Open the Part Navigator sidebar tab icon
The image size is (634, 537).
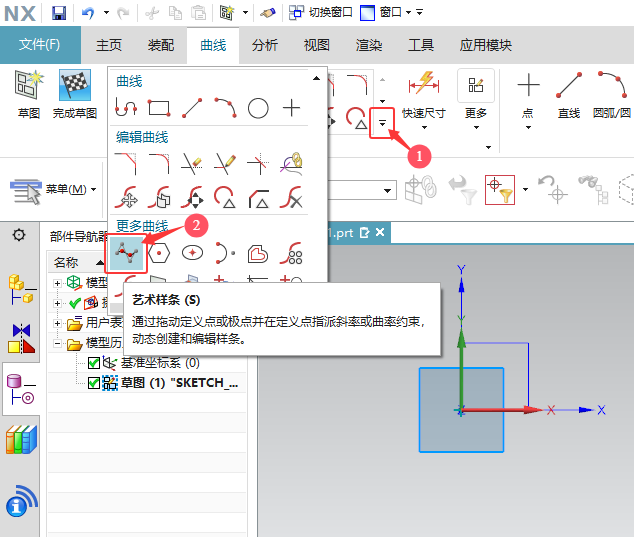21,389
